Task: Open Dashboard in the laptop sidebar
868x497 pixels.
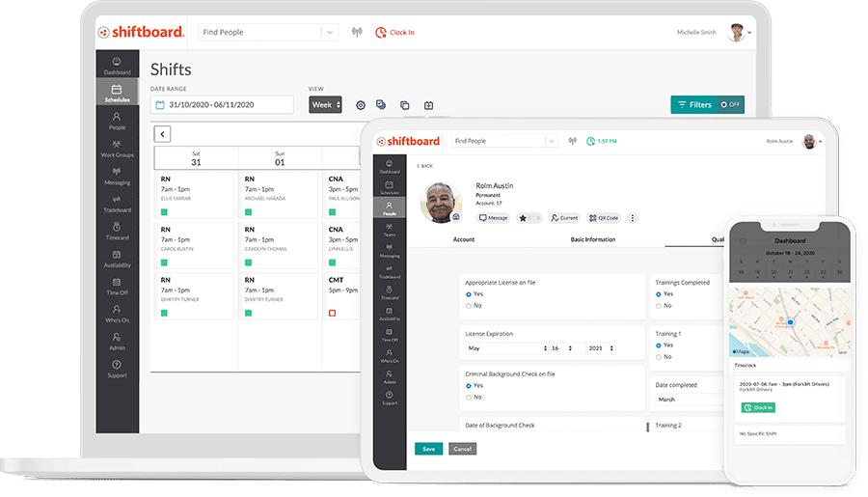Action: point(117,66)
